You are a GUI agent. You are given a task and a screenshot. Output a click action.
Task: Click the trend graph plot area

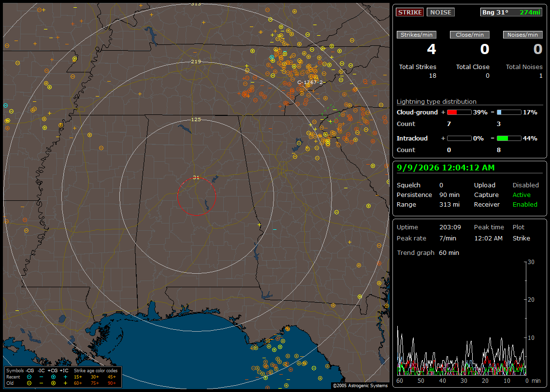point(462,318)
